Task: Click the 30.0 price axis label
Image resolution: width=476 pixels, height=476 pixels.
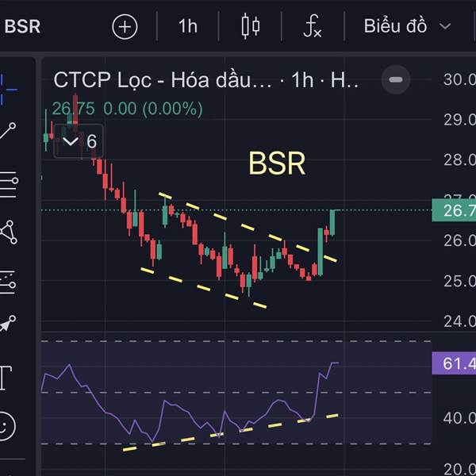Action: pyautogui.click(x=459, y=79)
